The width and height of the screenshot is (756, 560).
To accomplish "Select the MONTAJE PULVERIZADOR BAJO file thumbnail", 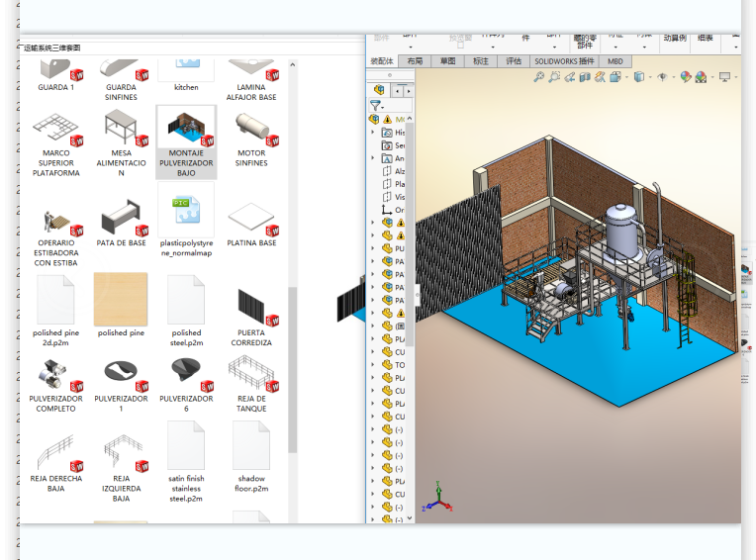I will [186, 128].
